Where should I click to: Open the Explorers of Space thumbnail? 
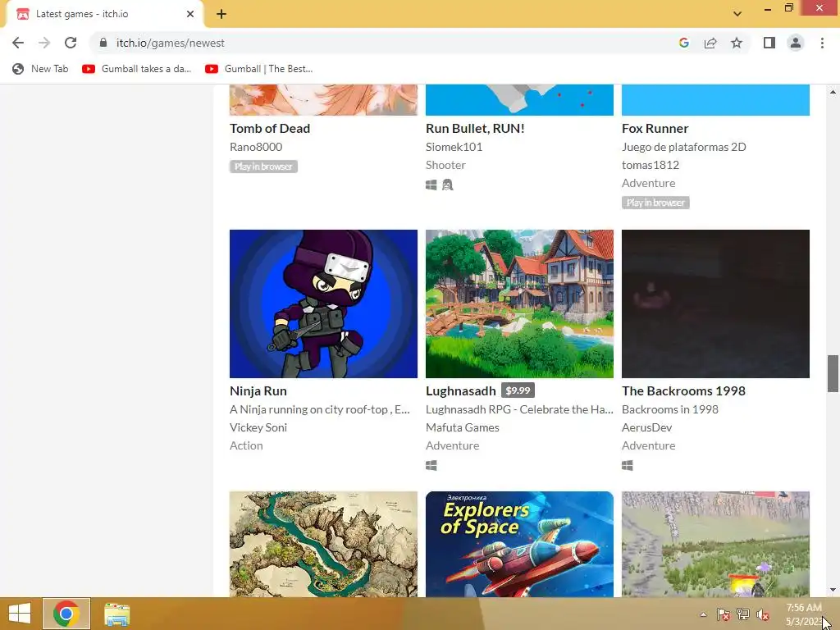click(519, 545)
